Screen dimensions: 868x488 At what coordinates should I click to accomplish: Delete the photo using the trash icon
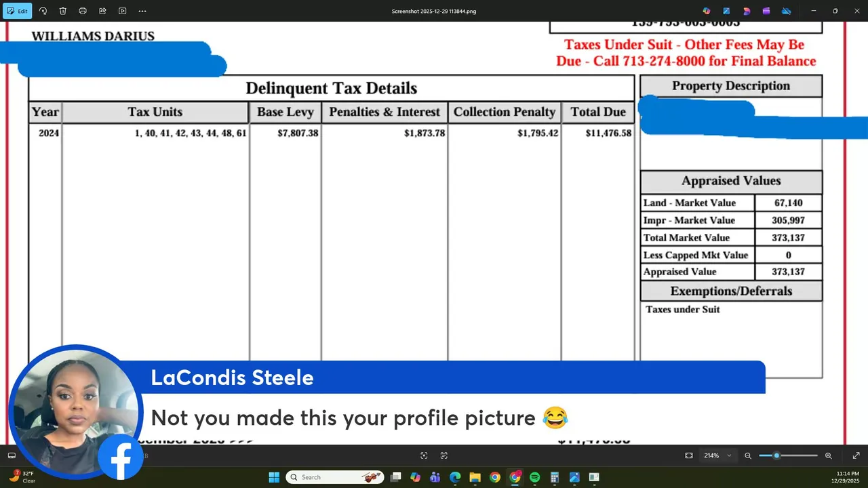tap(62, 11)
